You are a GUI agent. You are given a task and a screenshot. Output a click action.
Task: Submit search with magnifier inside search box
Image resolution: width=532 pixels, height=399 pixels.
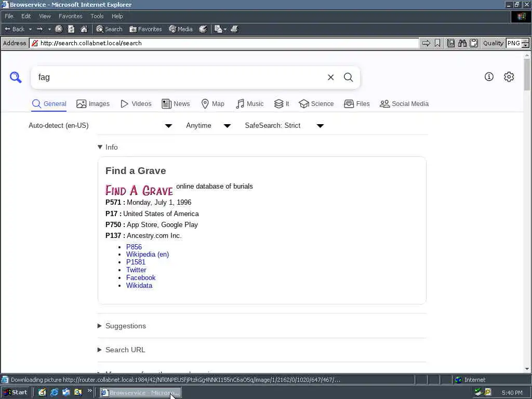point(349,77)
